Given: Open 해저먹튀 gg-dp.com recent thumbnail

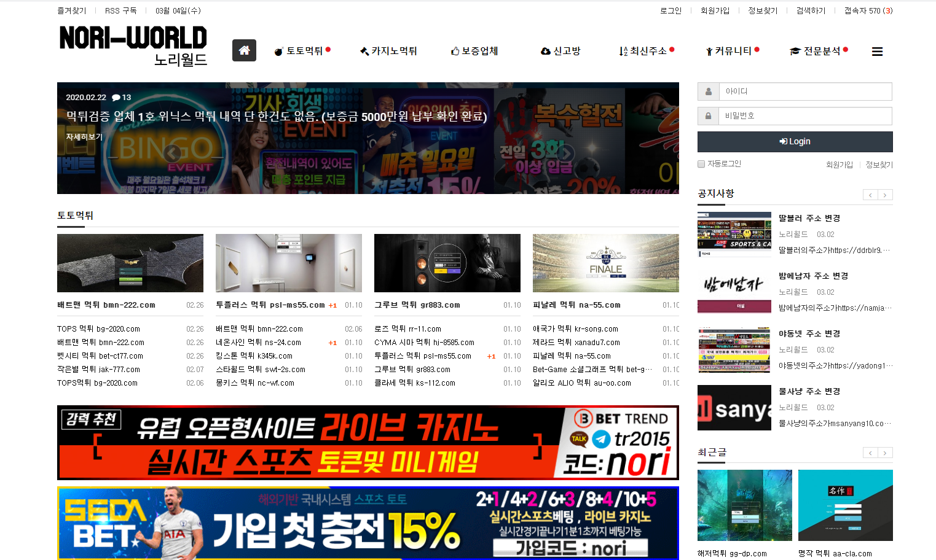Looking at the screenshot, I should [745, 505].
